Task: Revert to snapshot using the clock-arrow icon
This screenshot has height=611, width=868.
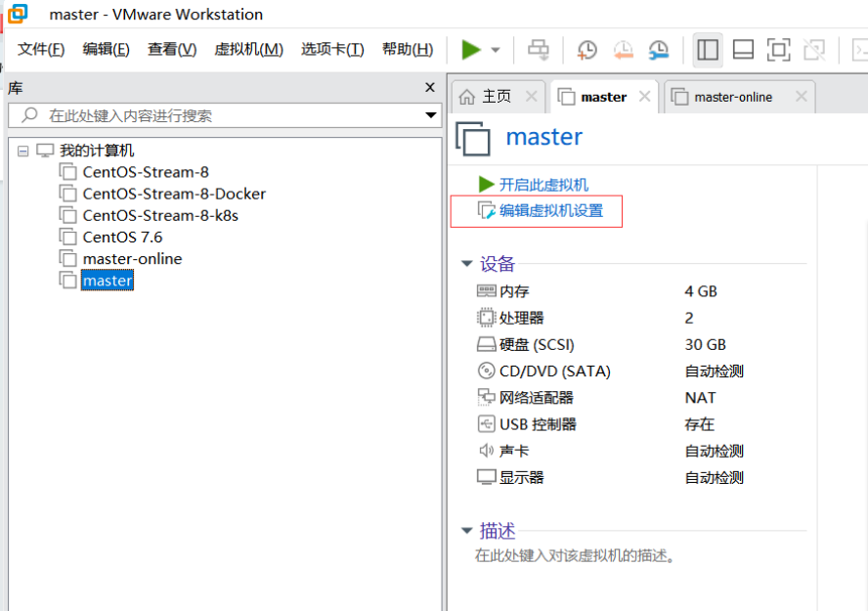Action: point(624,50)
